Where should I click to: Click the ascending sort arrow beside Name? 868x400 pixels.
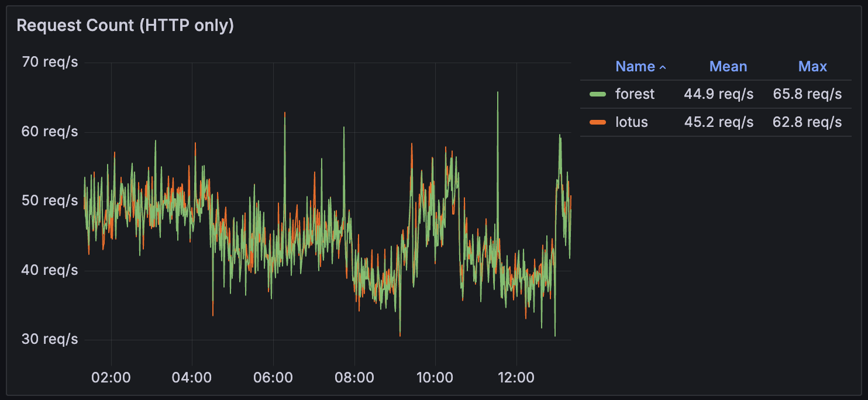click(x=663, y=67)
